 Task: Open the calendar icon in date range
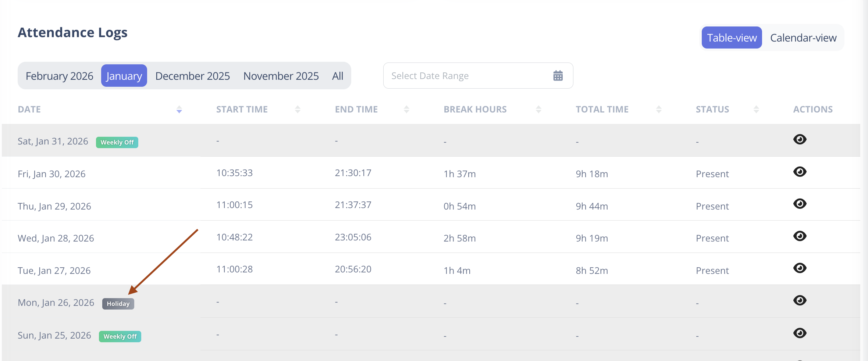pos(558,76)
